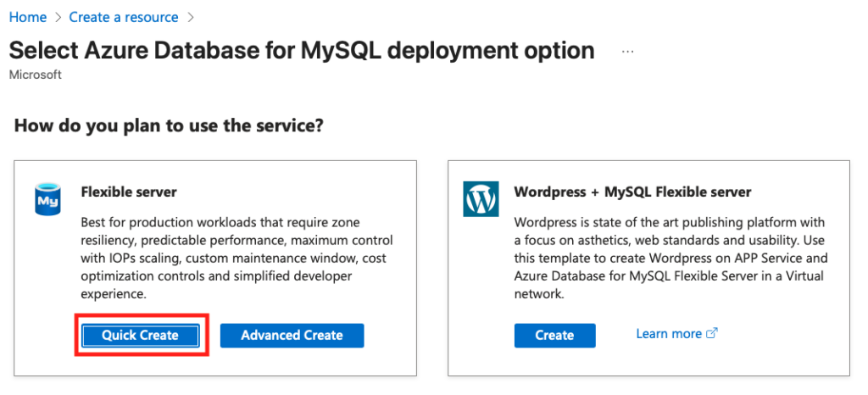Click Create under Wordpress + MySQL
Viewport: 868px width, 395px height.
click(x=554, y=336)
